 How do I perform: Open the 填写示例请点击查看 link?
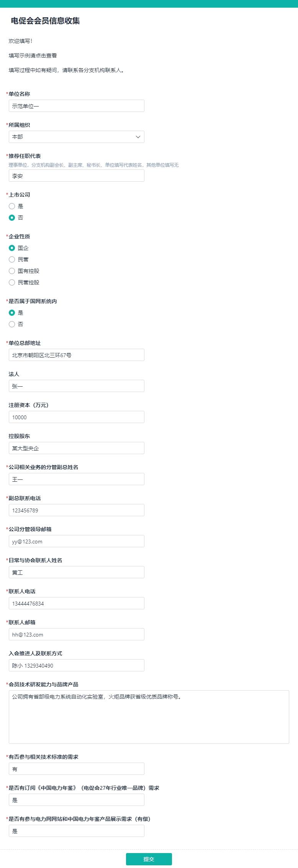click(x=33, y=56)
